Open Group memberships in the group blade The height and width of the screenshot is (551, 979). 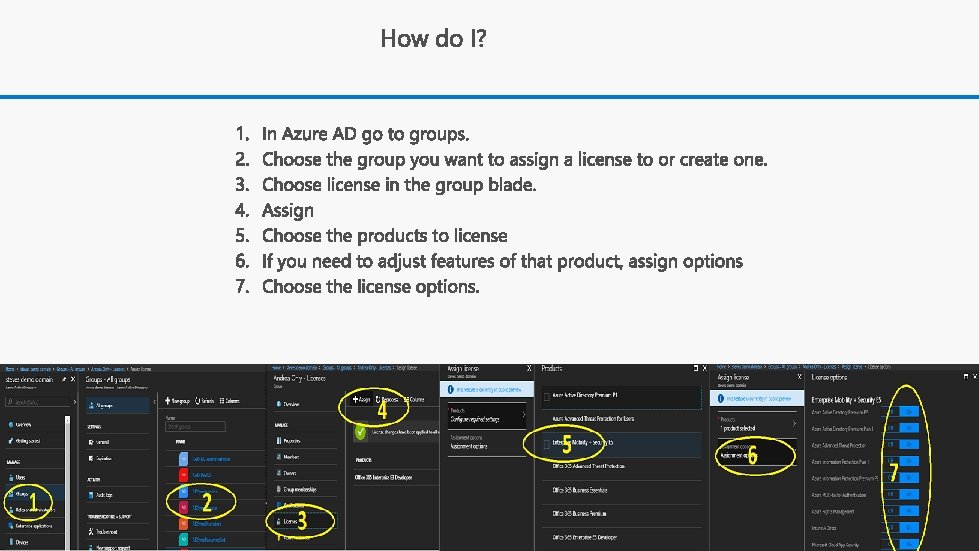296,489
